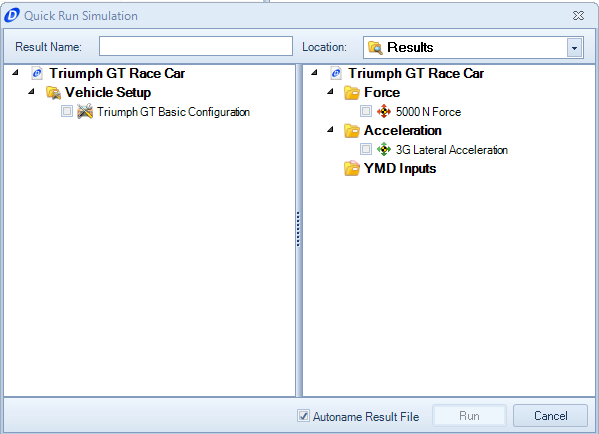
Task: Toggle the Autoname Result File checkbox
Action: [303, 415]
